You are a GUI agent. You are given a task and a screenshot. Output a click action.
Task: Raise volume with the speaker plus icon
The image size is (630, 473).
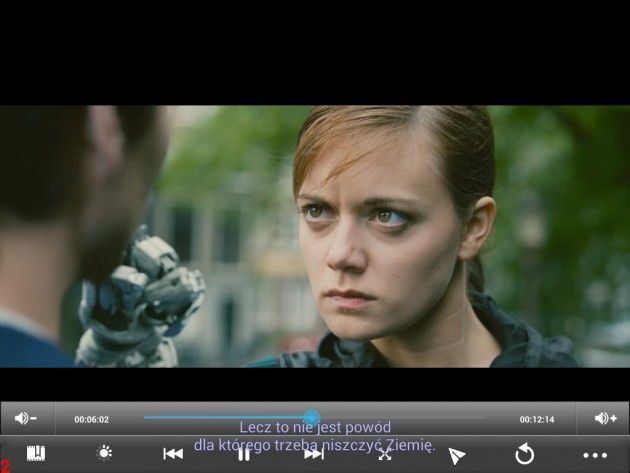(605, 418)
